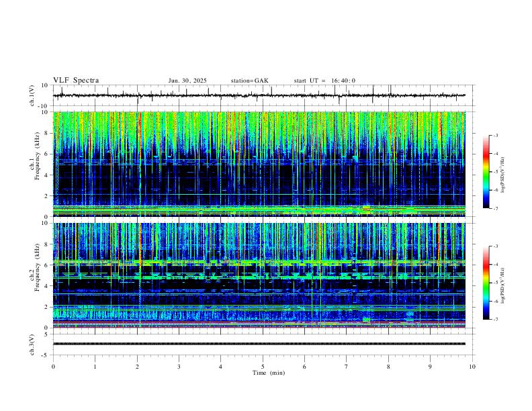Select the "ch.2 Frequency (kHz)" axis label
The height and width of the screenshot is (411, 532).
click(x=35, y=268)
